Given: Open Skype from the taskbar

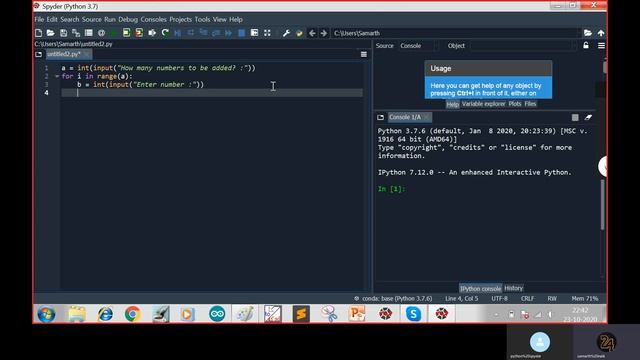Looking at the screenshot, I should pyautogui.click(x=413, y=314).
